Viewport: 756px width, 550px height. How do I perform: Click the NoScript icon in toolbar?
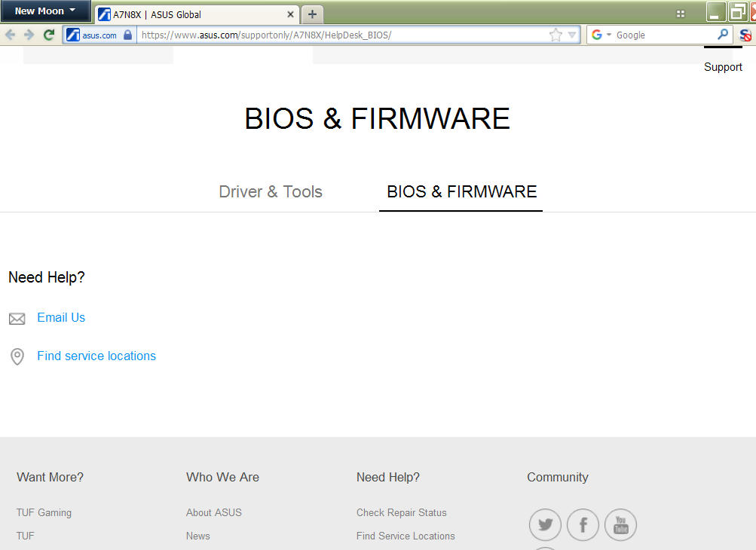[745, 35]
